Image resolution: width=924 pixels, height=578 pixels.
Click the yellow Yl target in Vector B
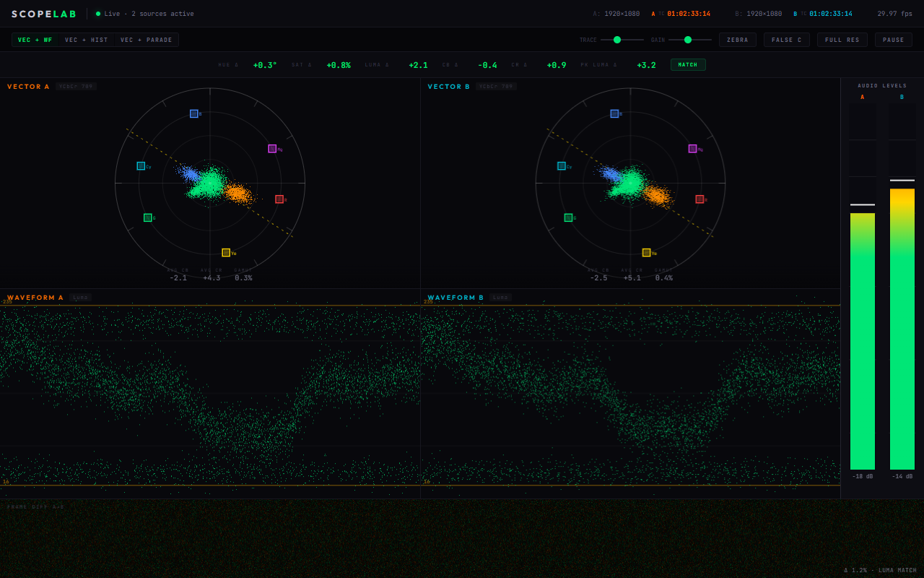tap(646, 253)
